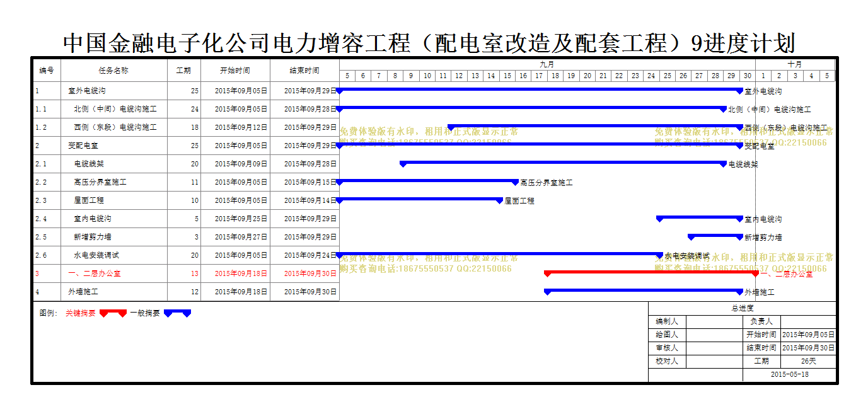Viewport: 868px width, 414px height.
Task: Click the 结束时间 column header in task table
Action: tap(304, 71)
